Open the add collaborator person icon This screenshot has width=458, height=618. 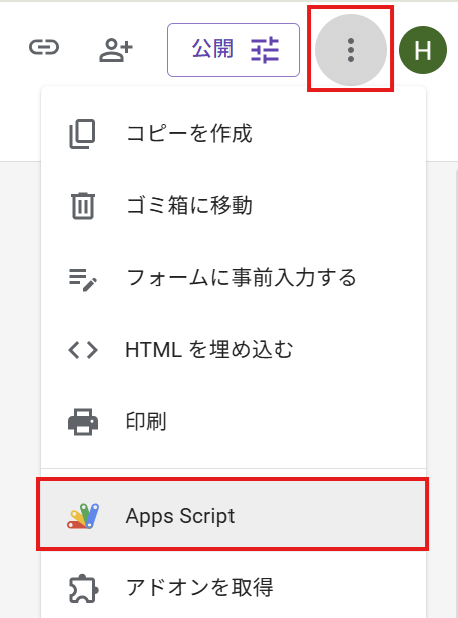click(x=115, y=50)
